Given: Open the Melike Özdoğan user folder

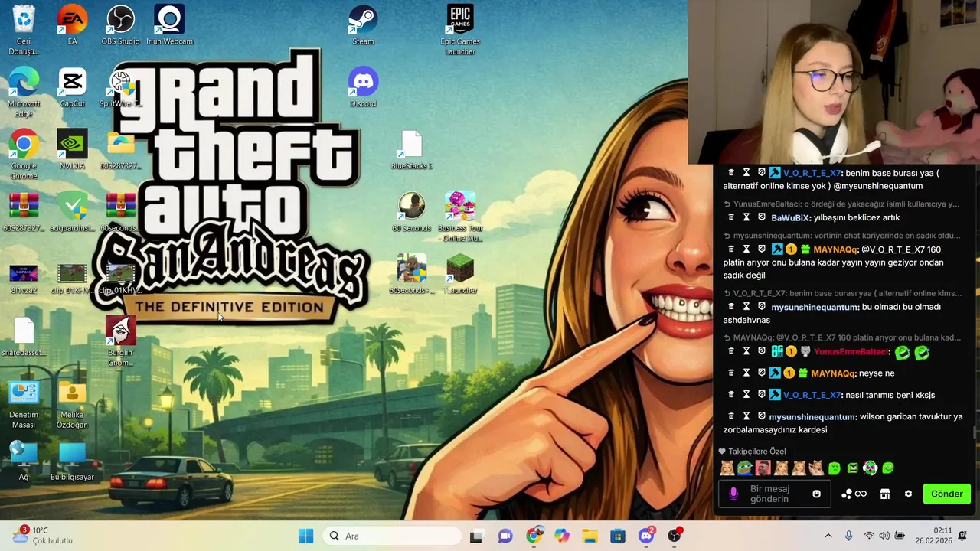Looking at the screenshot, I should pyautogui.click(x=72, y=404).
